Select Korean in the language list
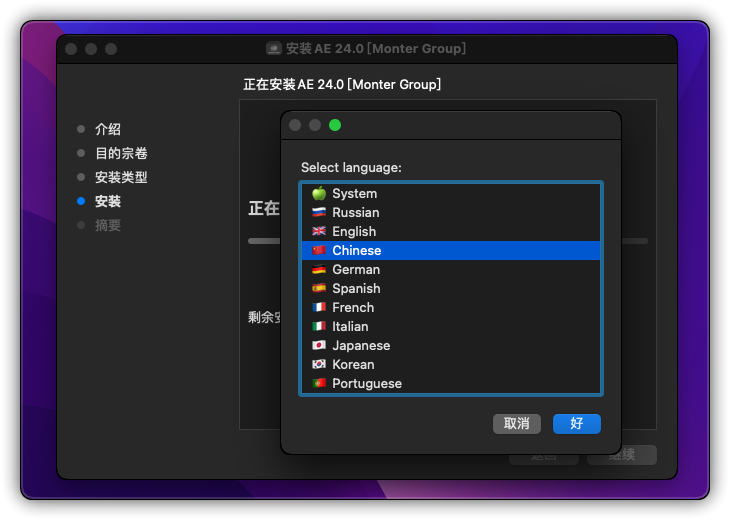 tap(451, 365)
